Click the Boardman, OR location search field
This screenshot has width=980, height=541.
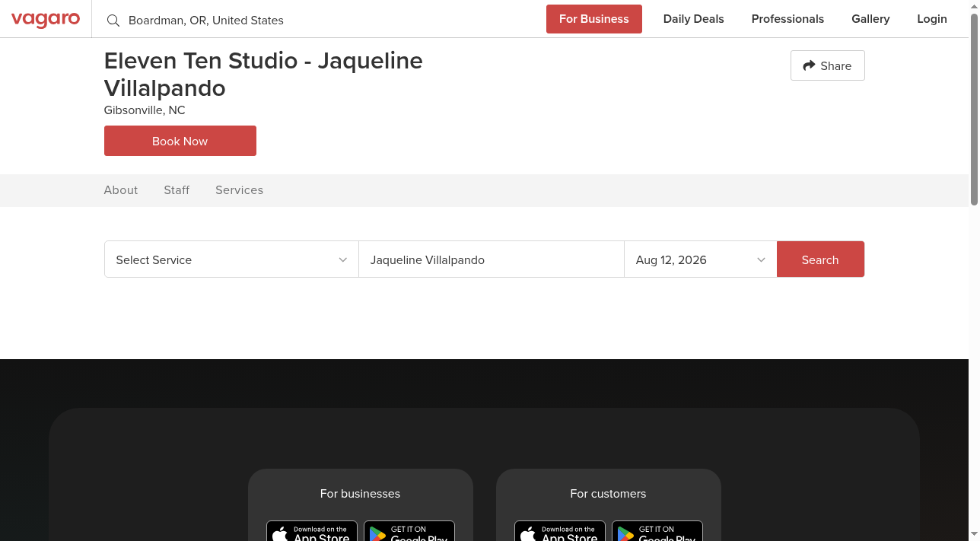(320, 21)
